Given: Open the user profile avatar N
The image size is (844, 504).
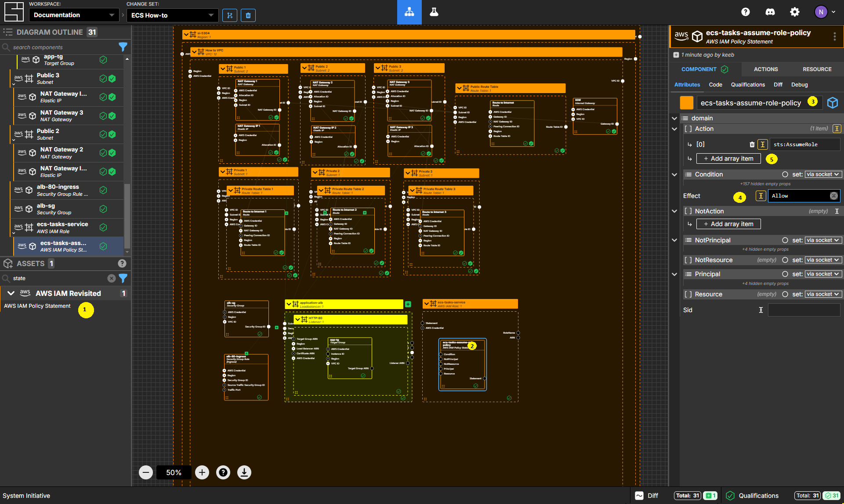Looking at the screenshot, I should pyautogui.click(x=821, y=12).
